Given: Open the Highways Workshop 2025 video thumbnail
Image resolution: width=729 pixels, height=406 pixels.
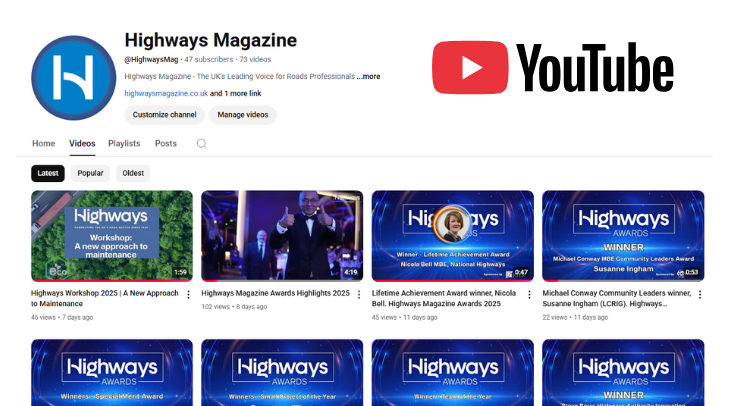Looking at the screenshot, I should (111, 235).
